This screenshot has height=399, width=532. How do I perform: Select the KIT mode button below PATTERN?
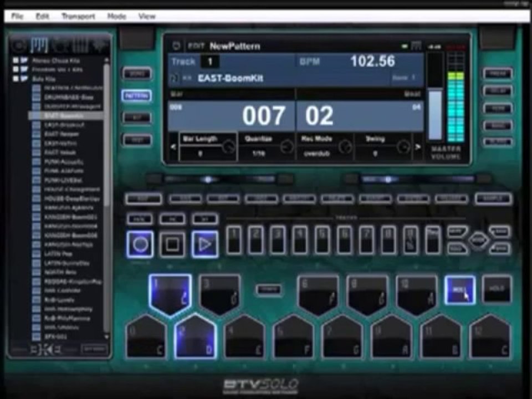(136, 117)
